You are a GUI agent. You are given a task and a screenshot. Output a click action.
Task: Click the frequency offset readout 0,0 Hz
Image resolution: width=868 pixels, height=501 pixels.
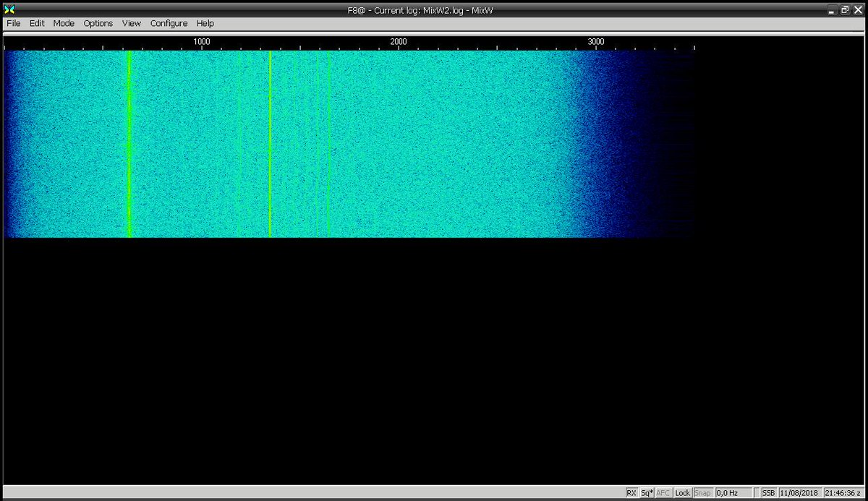coord(727,492)
